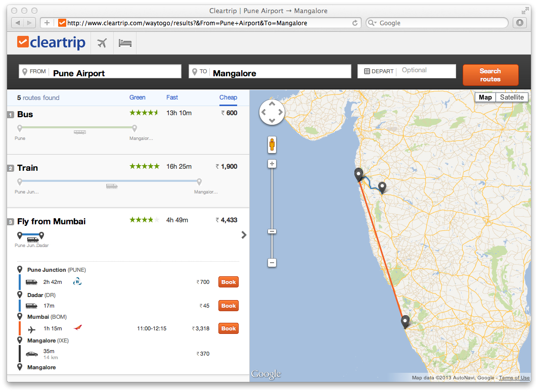This screenshot has height=392, width=538.
Task: Pan the map right
Action: pos(280,112)
